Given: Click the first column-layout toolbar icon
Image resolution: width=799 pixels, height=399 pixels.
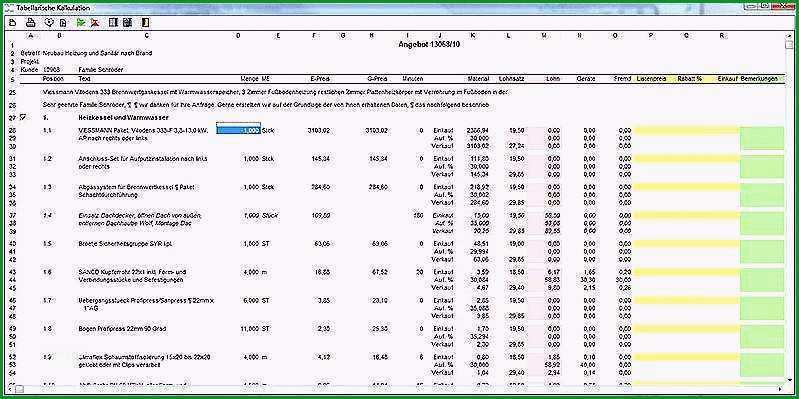Looking at the screenshot, I should click(113, 22).
